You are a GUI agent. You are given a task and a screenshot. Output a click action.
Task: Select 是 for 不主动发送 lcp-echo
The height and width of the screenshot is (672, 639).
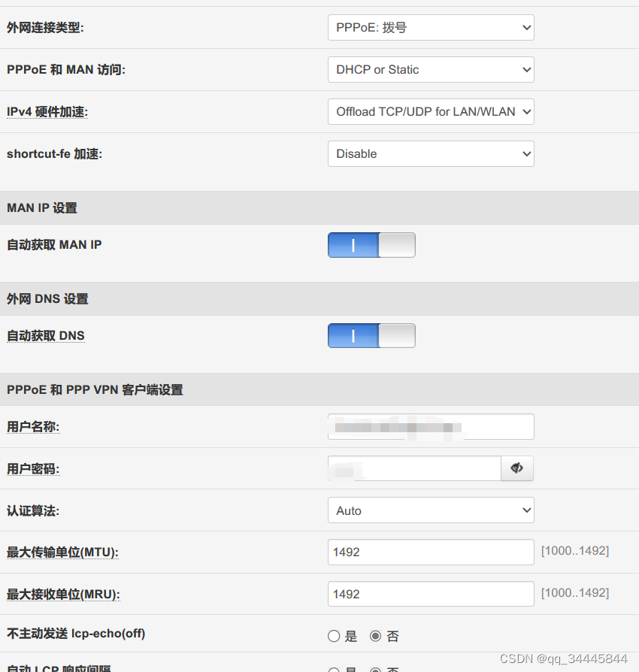tap(333, 635)
